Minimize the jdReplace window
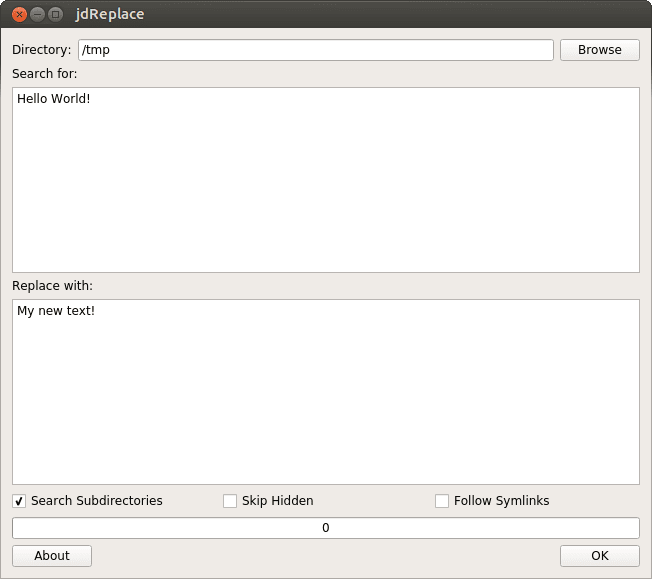The width and height of the screenshot is (652, 579). tap(37, 15)
